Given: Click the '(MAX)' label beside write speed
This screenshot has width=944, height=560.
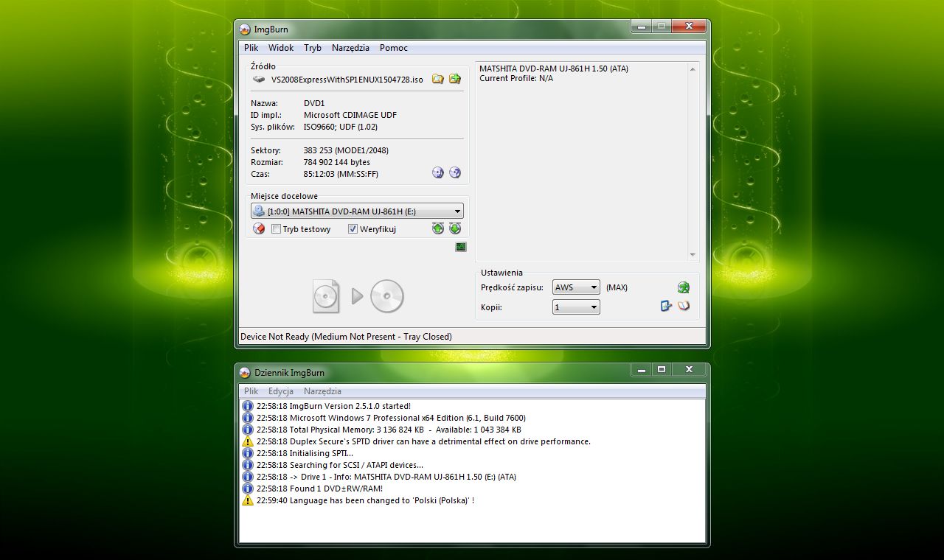Looking at the screenshot, I should tap(617, 287).
